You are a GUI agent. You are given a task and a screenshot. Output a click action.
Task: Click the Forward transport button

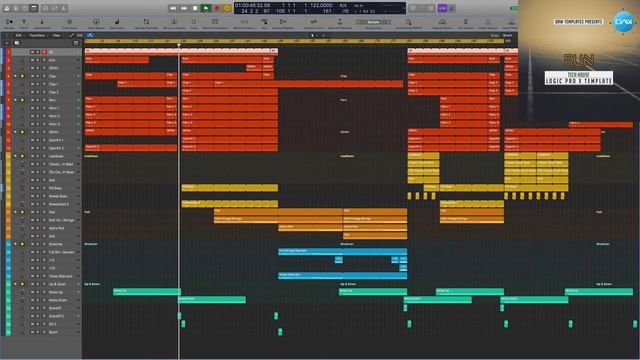pyautogui.click(x=184, y=8)
